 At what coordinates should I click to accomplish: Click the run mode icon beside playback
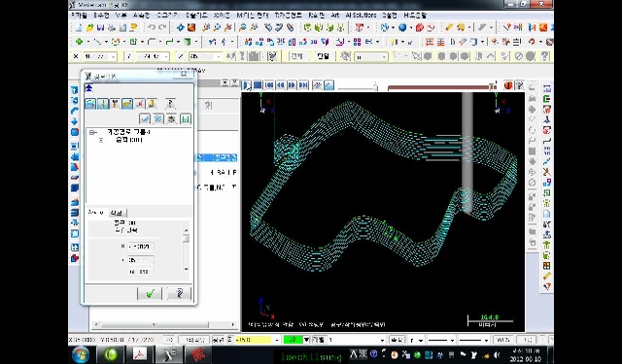(328, 85)
